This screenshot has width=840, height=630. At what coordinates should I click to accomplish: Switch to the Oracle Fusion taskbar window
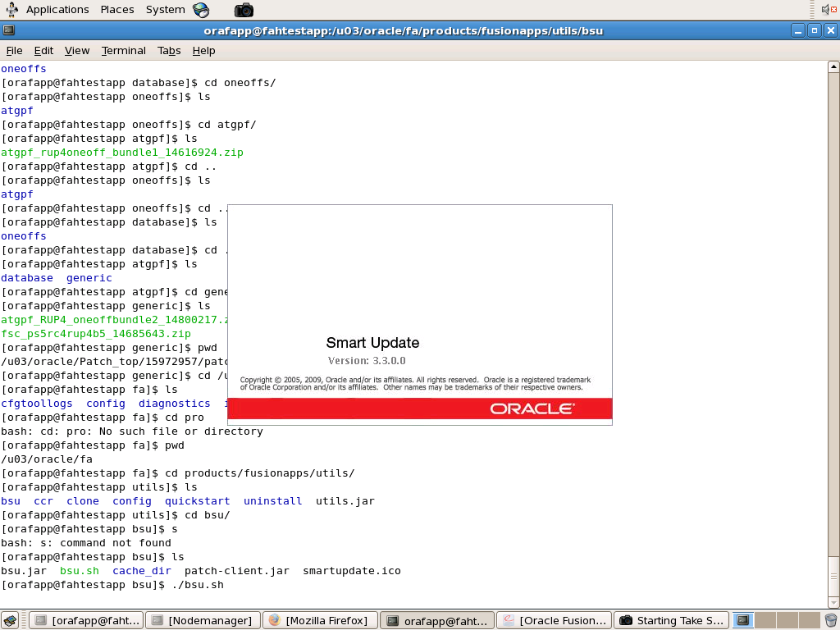554,619
